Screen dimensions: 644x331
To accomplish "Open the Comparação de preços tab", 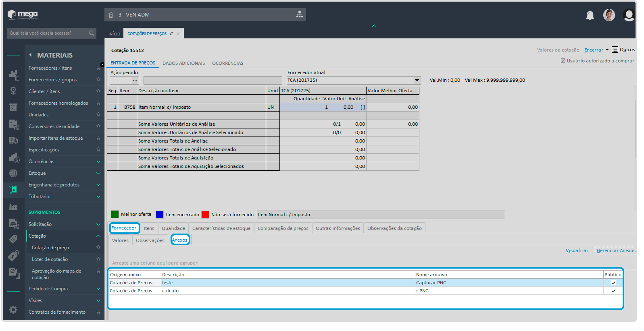I will tap(283, 228).
